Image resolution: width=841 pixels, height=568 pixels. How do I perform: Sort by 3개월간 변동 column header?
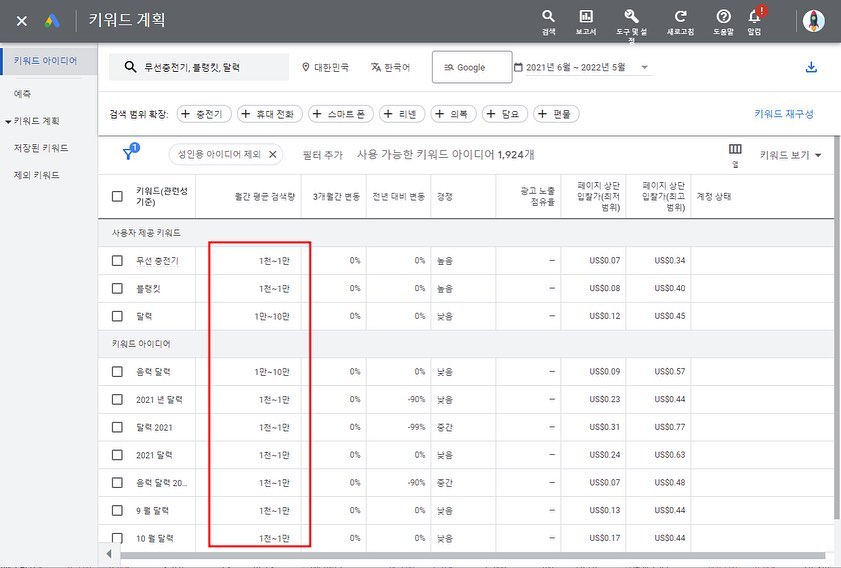click(x=336, y=197)
